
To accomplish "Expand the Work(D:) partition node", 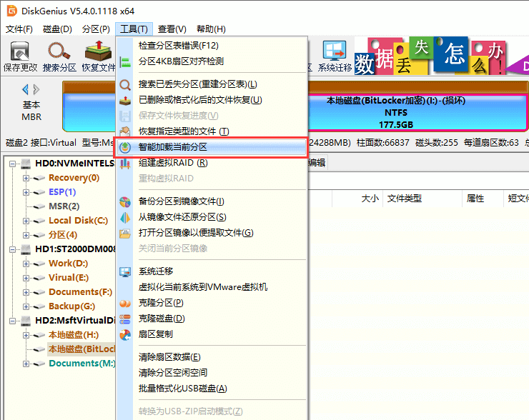I will [26, 264].
